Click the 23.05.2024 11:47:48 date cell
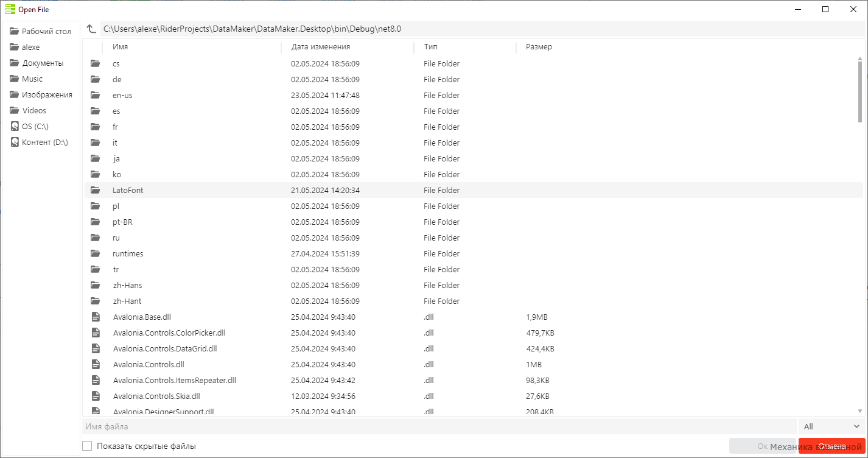868x458 pixels. 325,95
